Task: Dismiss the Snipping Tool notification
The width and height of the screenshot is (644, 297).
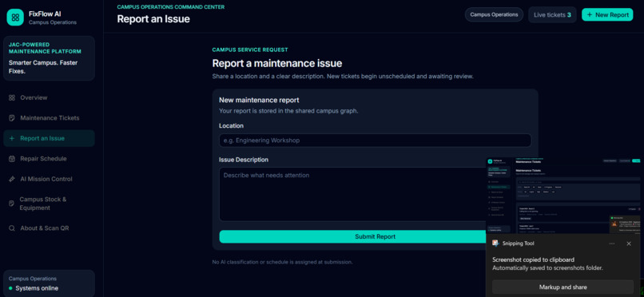Action: [629, 244]
